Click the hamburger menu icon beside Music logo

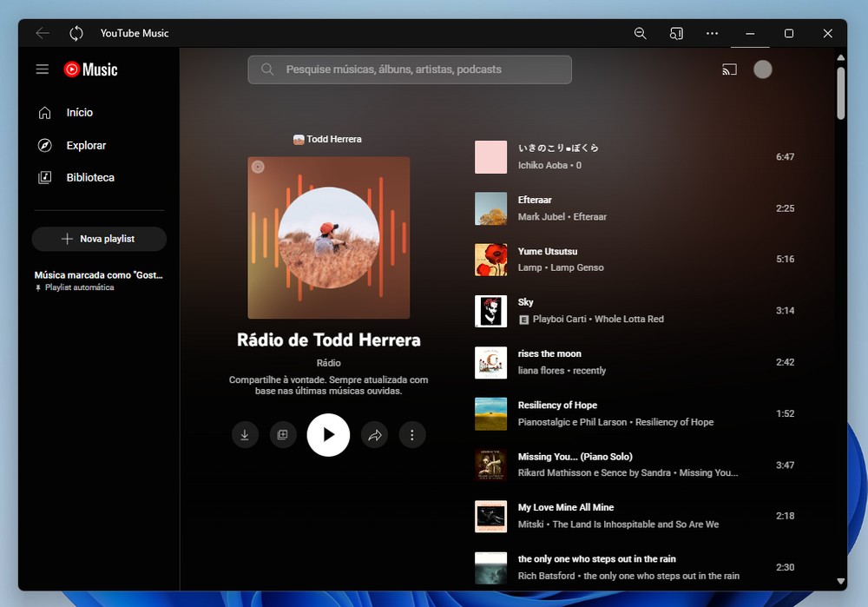[43, 69]
